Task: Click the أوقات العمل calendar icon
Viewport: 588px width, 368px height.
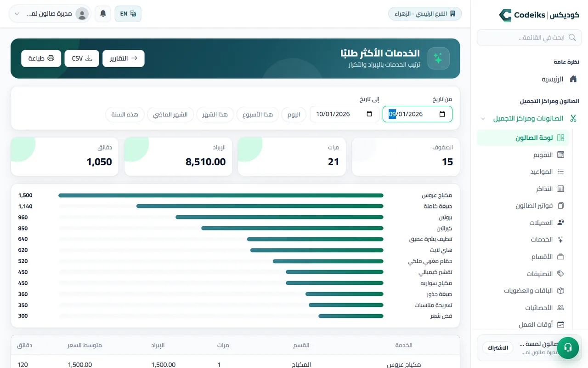Action: click(560, 325)
